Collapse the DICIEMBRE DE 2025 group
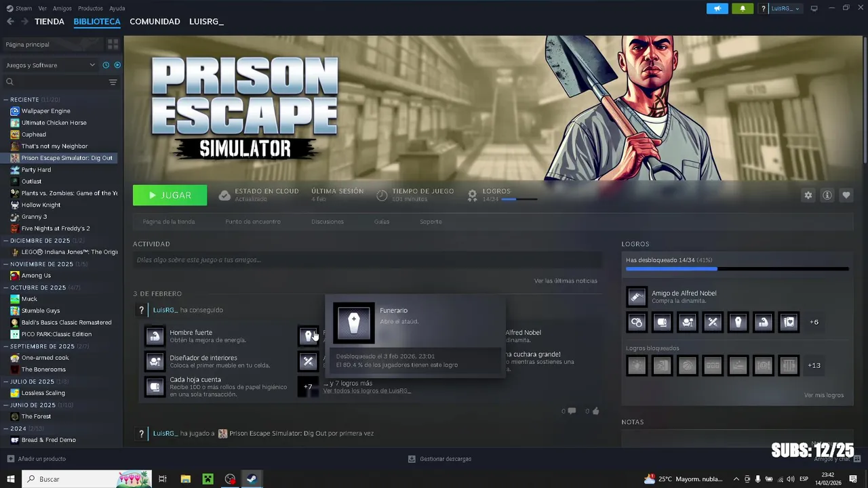This screenshot has width=868, height=488. (x=6, y=241)
